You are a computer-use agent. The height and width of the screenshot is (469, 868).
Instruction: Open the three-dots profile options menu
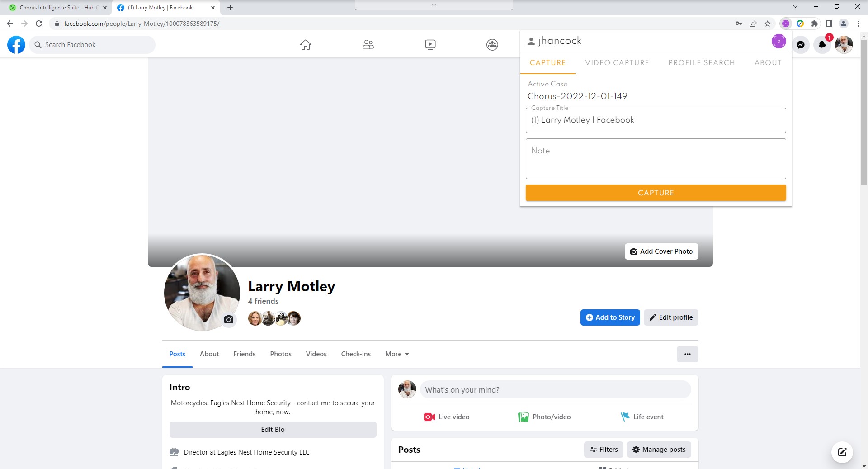tap(687, 354)
